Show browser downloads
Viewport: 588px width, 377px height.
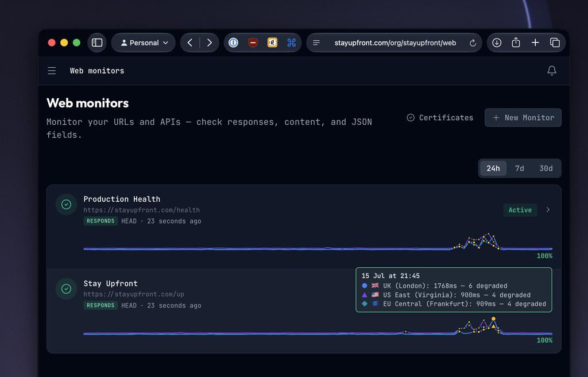click(497, 43)
